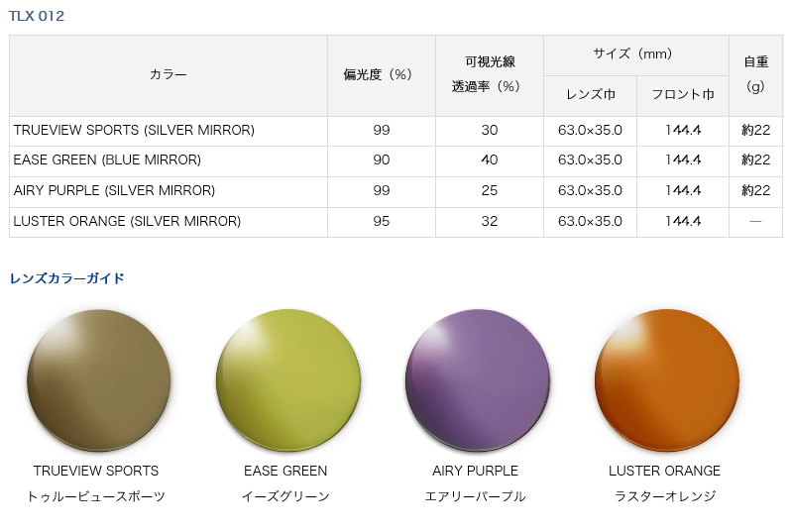Select the EASE GREEN (BLUE MIRROR) row

tap(396, 161)
